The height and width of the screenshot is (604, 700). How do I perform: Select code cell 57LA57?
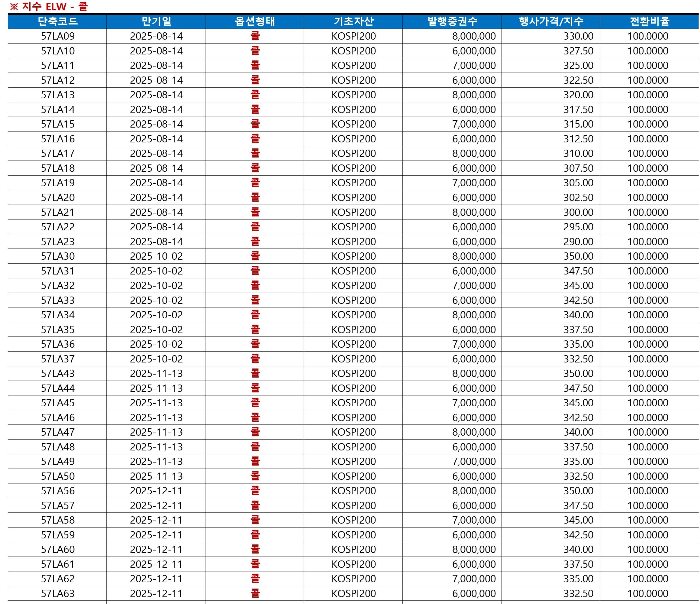click(58, 506)
